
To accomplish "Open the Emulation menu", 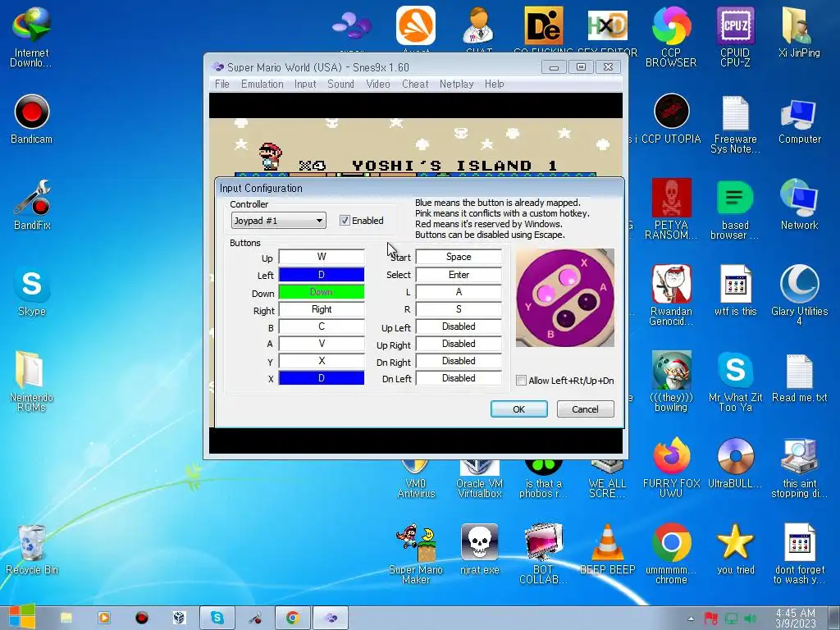I will pos(262,84).
